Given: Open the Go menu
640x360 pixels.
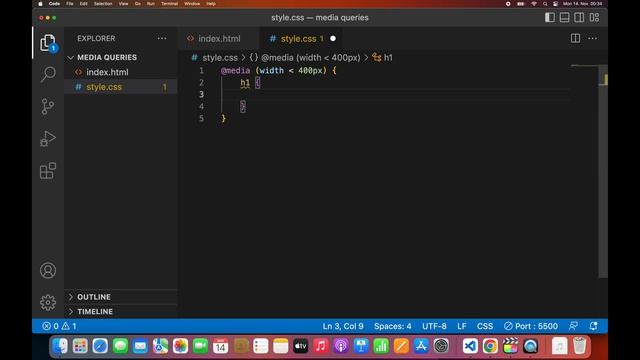Looking at the screenshot, I should point(138,4).
